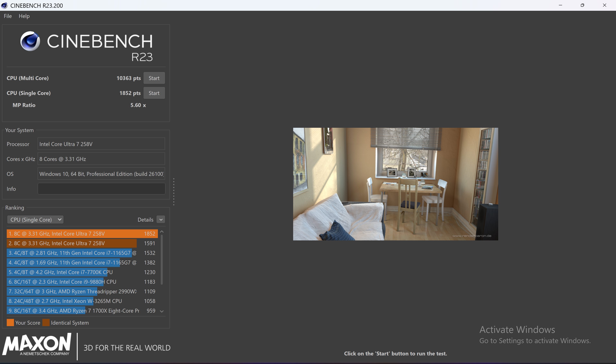This screenshot has width=616, height=364.
Task: Start the CPU Single Core test
Action: coord(154,93)
